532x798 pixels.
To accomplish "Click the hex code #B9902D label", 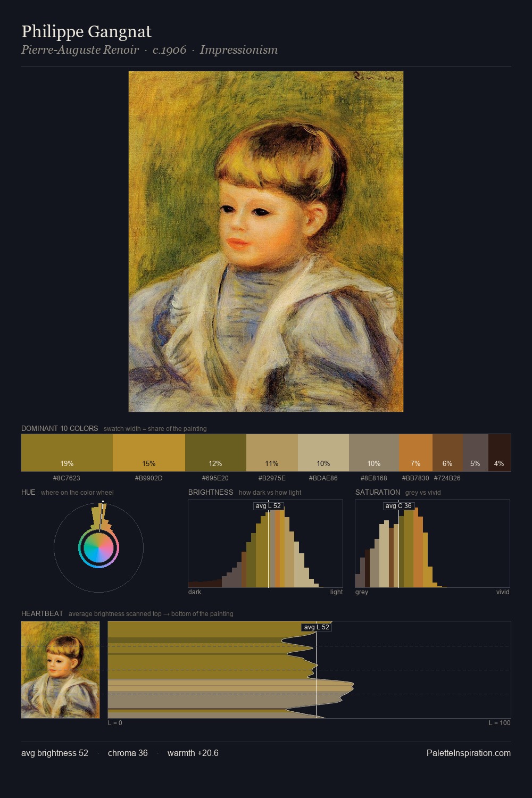I will pos(149,478).
